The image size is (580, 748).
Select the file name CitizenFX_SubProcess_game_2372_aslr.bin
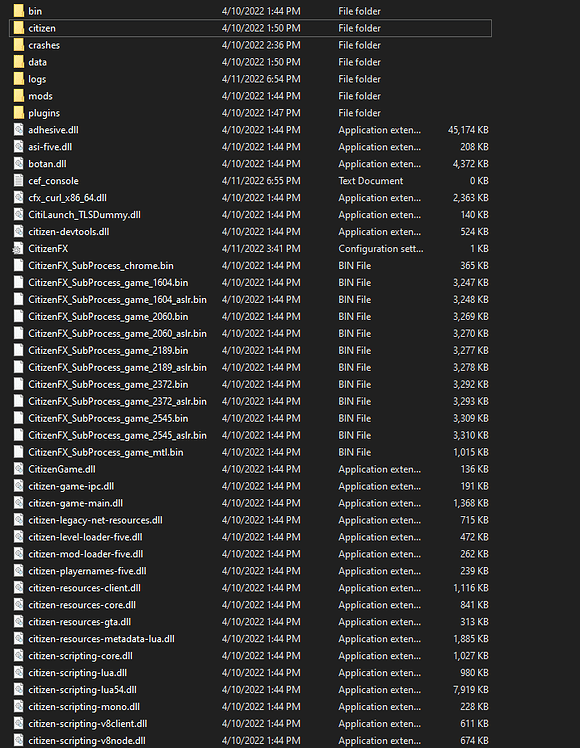[117, 401]
